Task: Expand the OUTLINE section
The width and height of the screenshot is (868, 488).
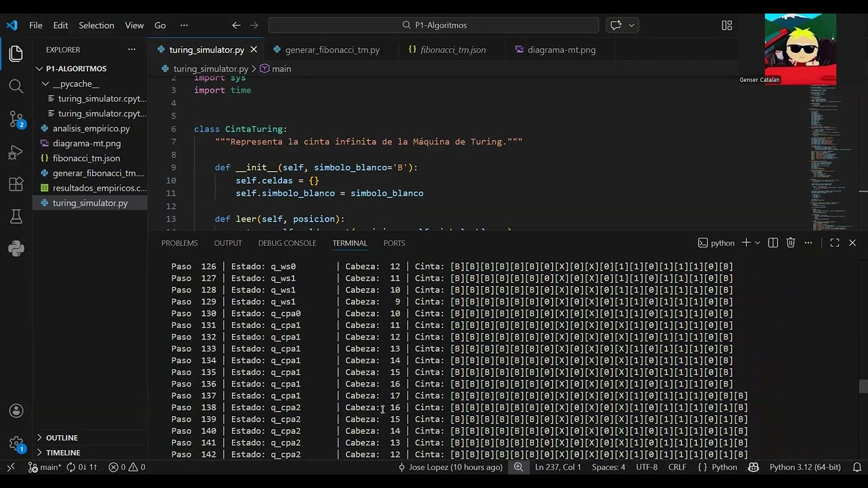Action: pos(62,438)
